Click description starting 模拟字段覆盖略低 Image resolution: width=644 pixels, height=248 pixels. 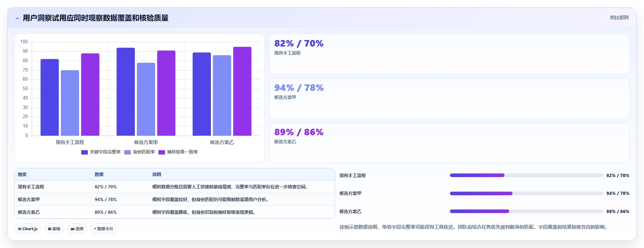pos(205,212)
